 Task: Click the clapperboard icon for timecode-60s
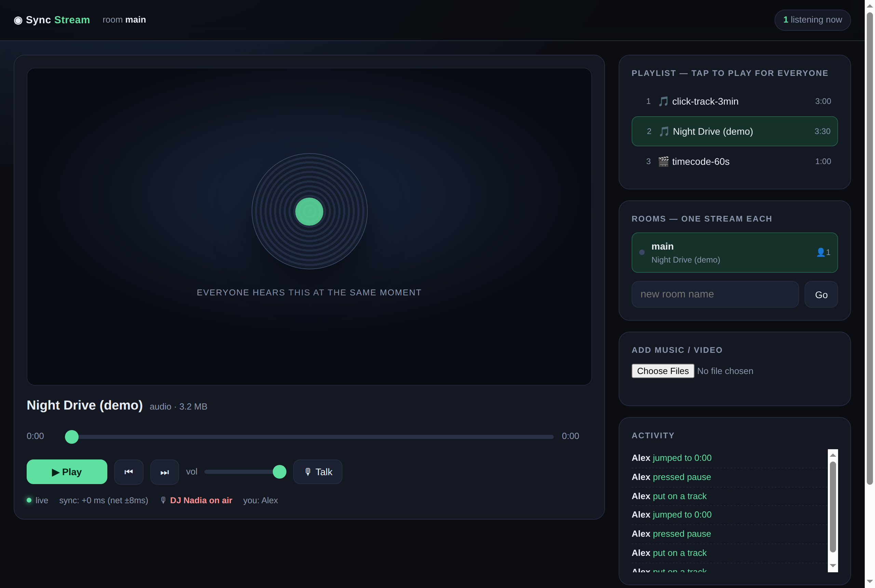(663, 162)
